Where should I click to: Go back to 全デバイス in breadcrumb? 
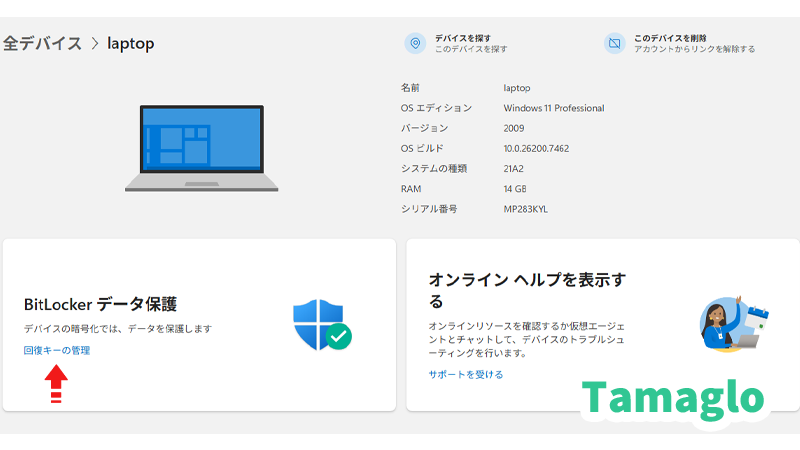click(42, 44)
